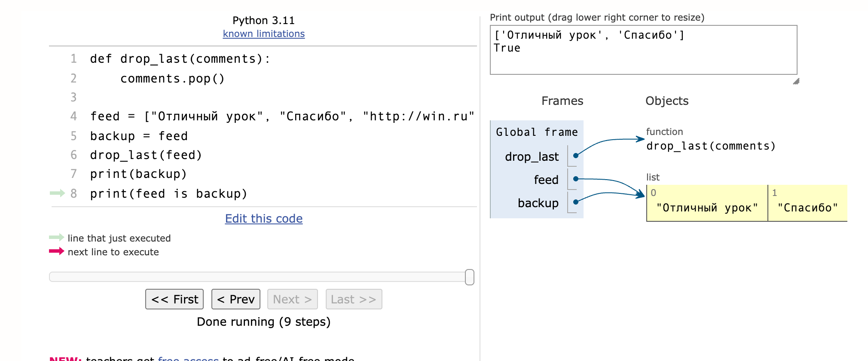Click the Python 3.11 title text
868x361 pixels.
(x=263, y=20)
